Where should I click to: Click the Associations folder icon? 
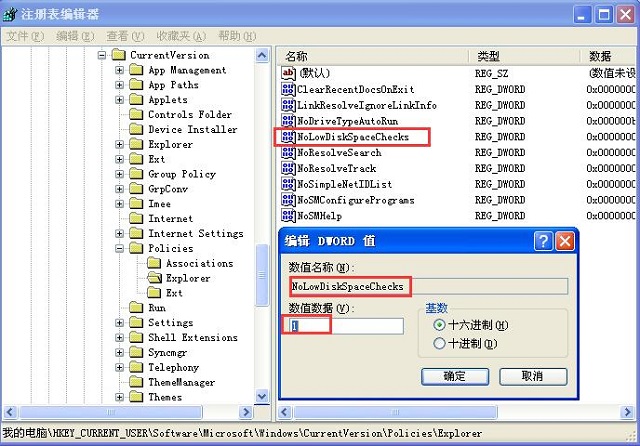coord(154,263)
